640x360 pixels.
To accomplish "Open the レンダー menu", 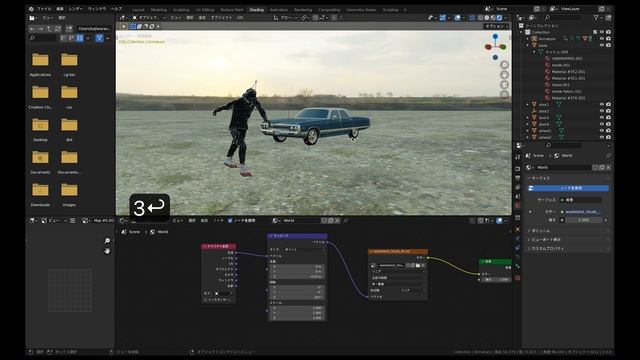I will 75,9.
